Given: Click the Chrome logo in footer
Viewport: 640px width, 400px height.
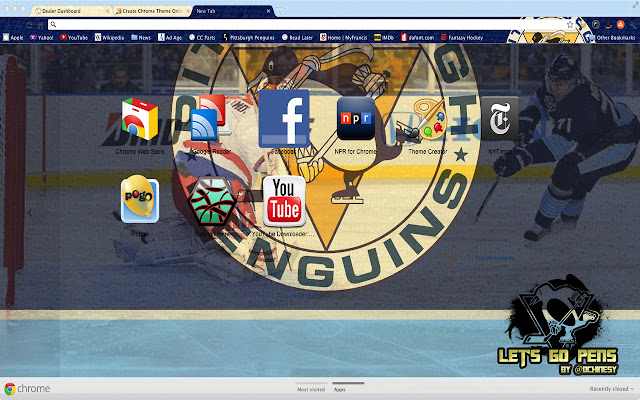Looking at the screenshot, I should [x=27, y=389].
